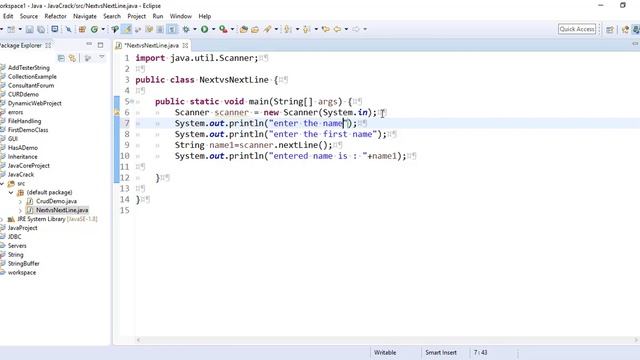Screen dimensions: 640x360
Task: Minimize the editor area
Action: click(x=635, y=44)
